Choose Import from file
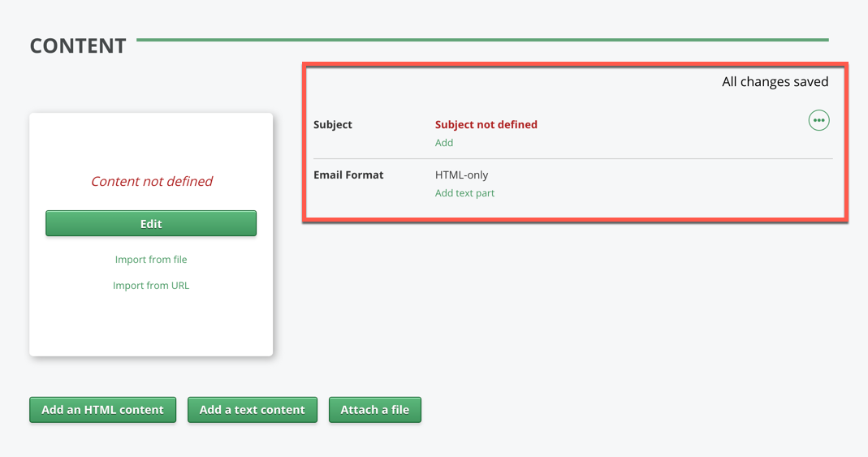The width and height of the screenshot is (868, 457). 151,260
